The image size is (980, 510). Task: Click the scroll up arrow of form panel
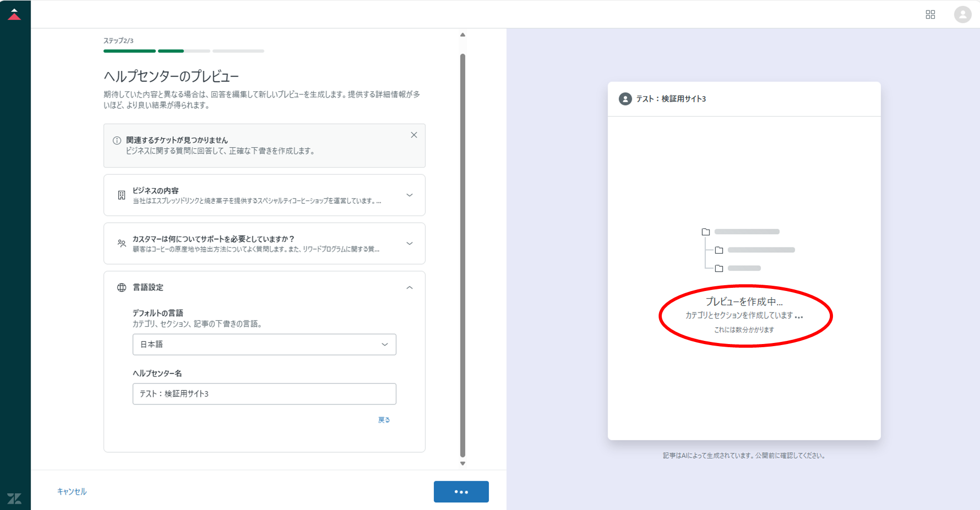[463, 35]
